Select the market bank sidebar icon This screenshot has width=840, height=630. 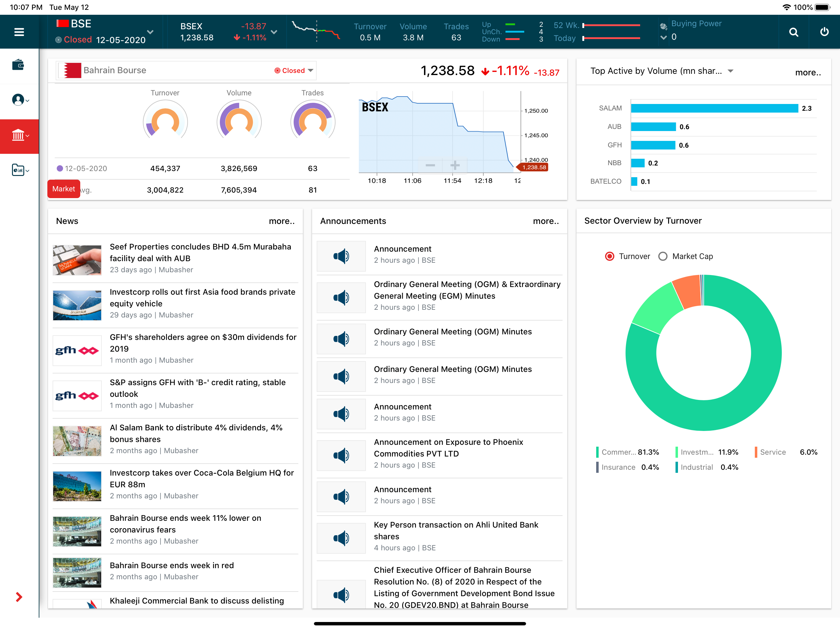18,135
